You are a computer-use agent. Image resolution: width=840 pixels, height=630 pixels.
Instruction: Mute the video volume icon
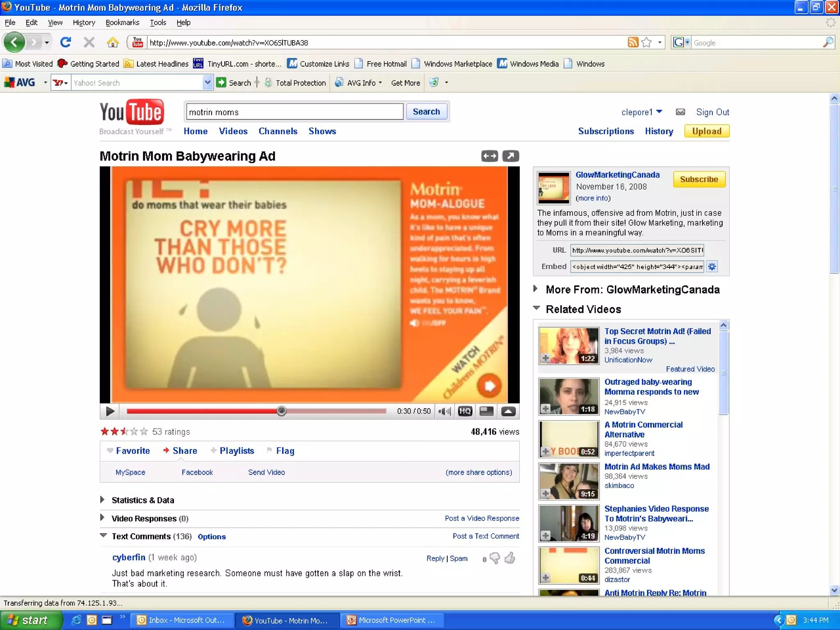[444, 411]
